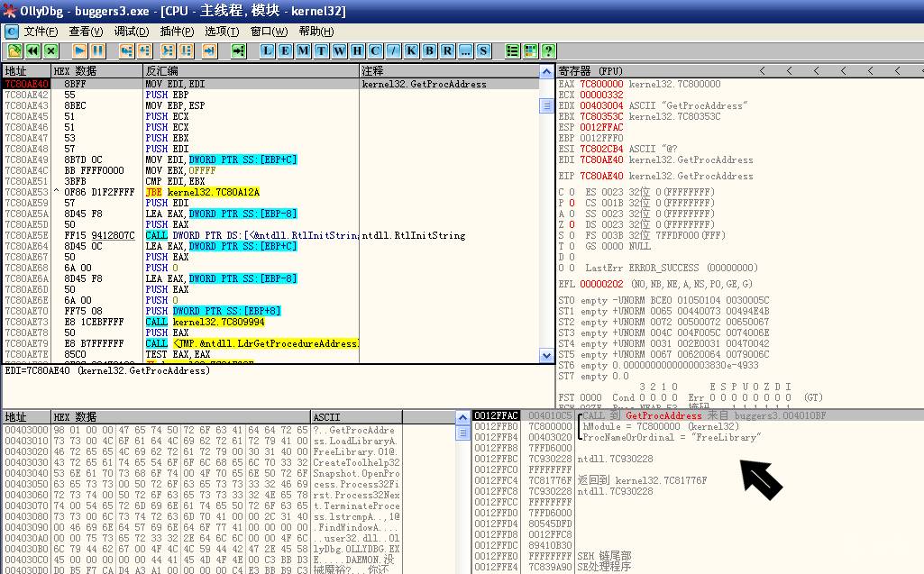Viewport: 924px width, 574px height.
Task: Click the Open file toolbar icon
Action: 14,50
